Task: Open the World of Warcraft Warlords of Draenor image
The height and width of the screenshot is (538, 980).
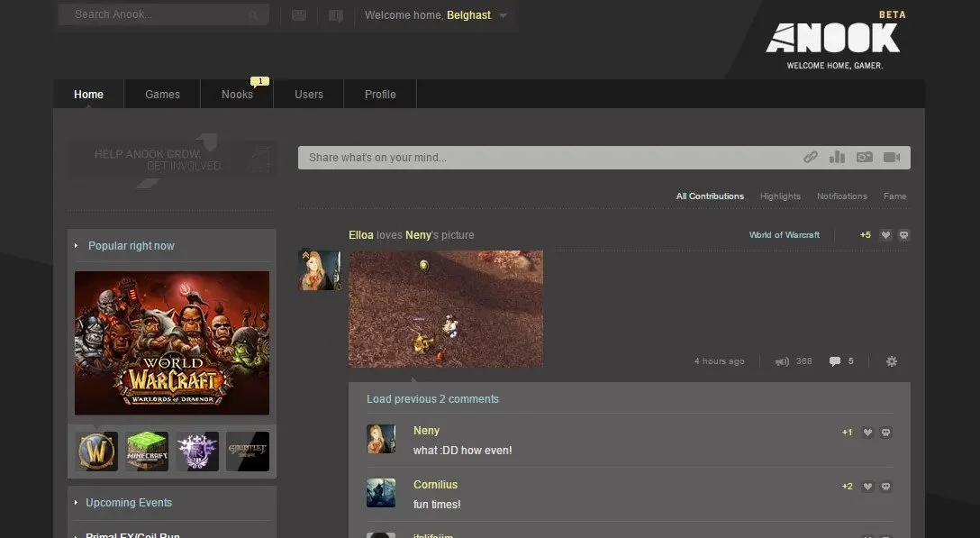Action: (x=172, y=342)
